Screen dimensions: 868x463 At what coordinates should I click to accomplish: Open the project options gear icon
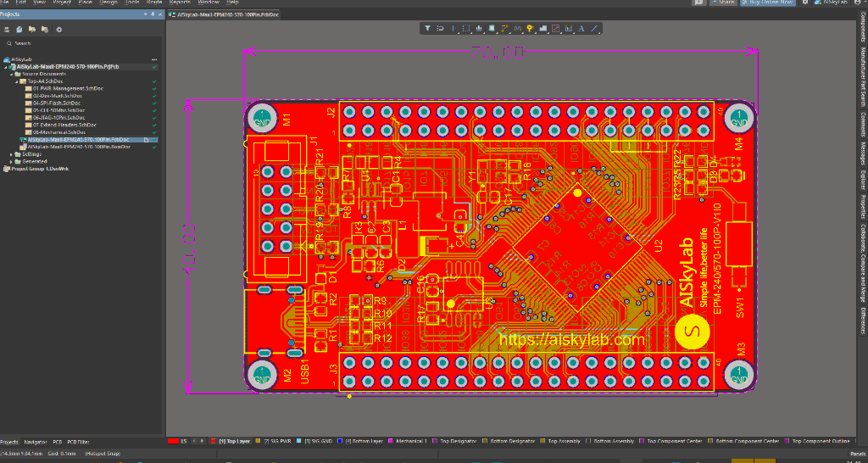(59, 30)
